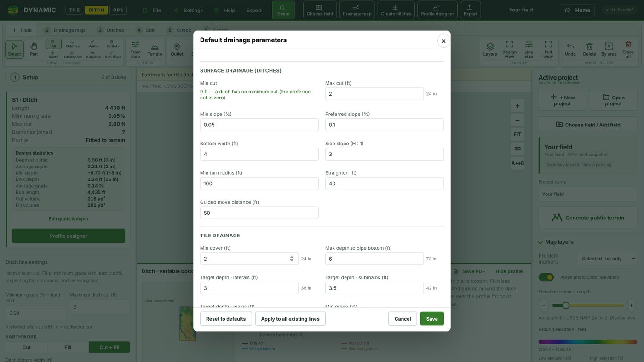Show the Layers display panel
The width and height of the screenshot is (644, 362).
(490, 49)
